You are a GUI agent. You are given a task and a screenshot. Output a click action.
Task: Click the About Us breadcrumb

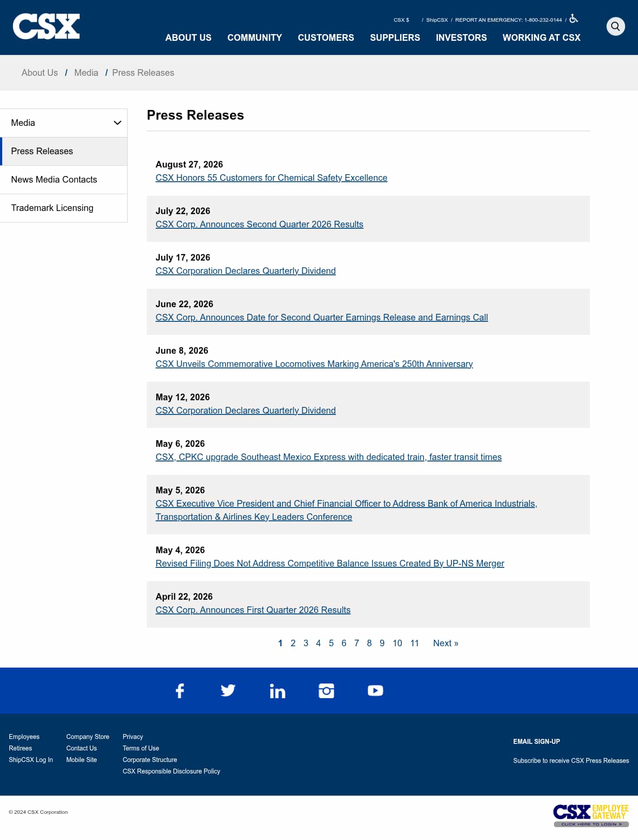pyautogui.click(x=40, y=73)
